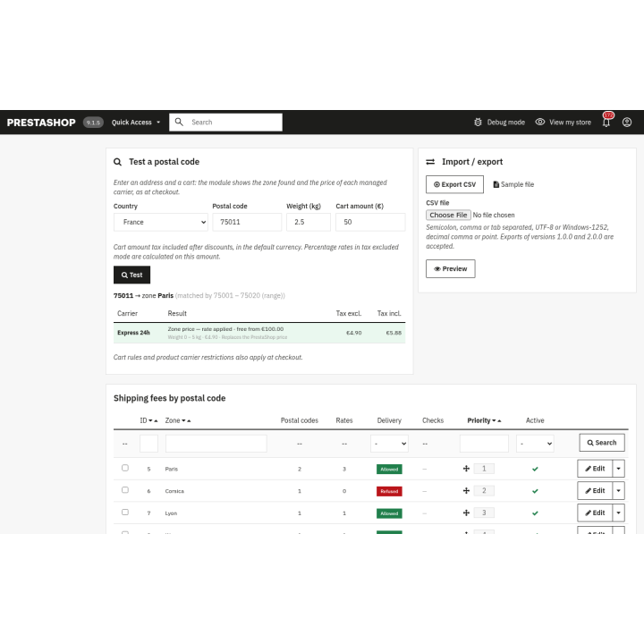Open the notifications bell icon
The image size is (644, 644).
(606, 123)
